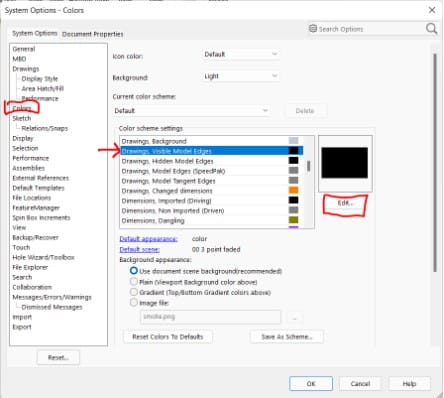Click the Cancel button
The width and height of the screenshot is (444, 398).
coord(360,384)
